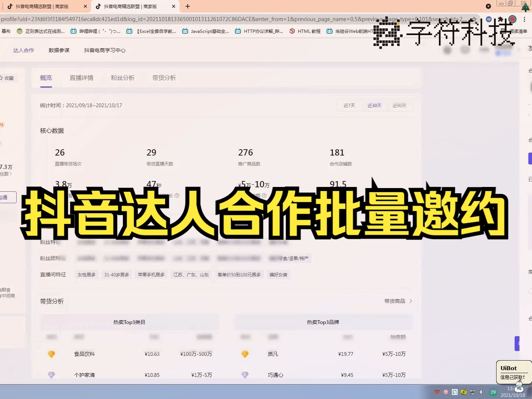Open the 正则表达式在线测 bookmark
Image resolution: width=532 pixels, height=399 pixels.
coord(41,31)
